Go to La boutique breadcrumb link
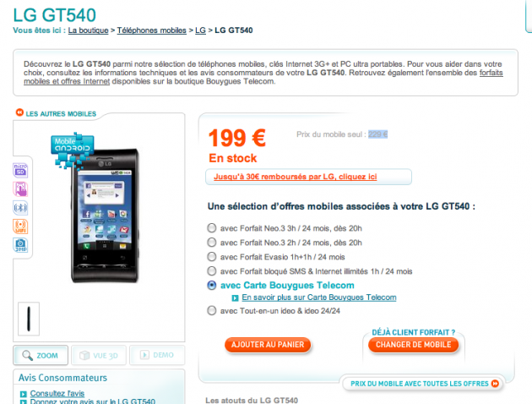Screen dimensions: 532x404 (88, 30)
